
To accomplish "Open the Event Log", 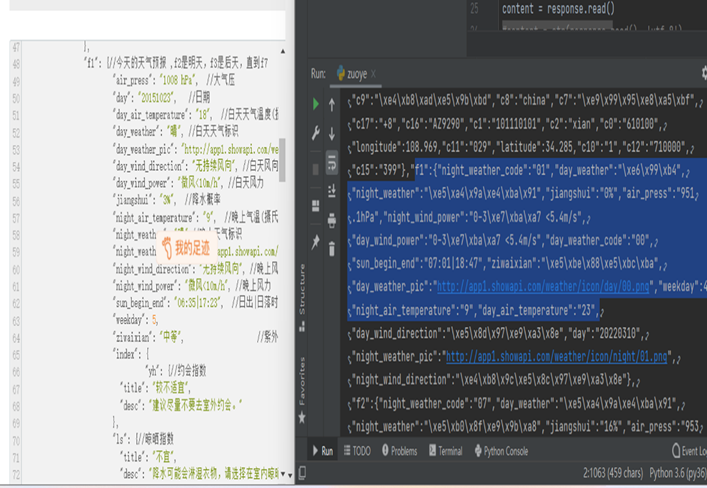I will [689, 451].
